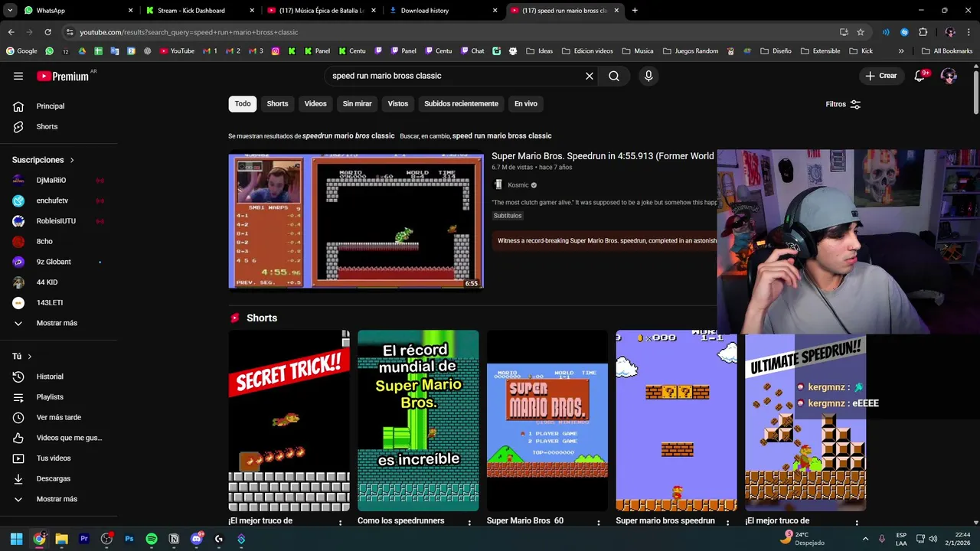This screenshot has width=980, height=551.
Task: Click the Crear button
Action: click(880, 76)
